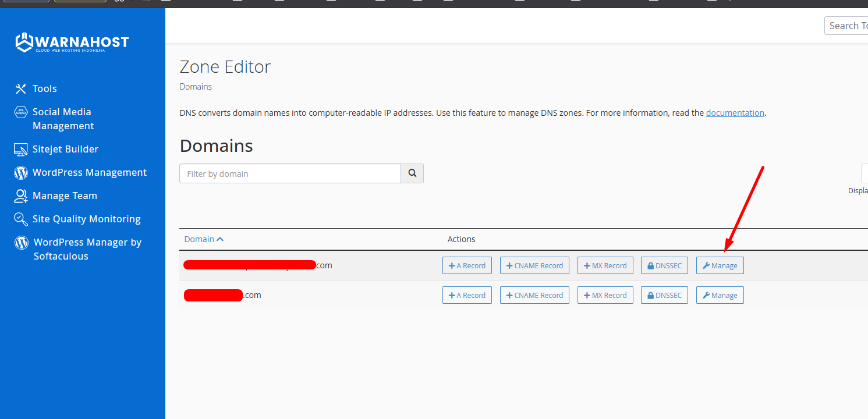
Task: Click the lock icon on first DNSSEC button
Action: point(650,265)
